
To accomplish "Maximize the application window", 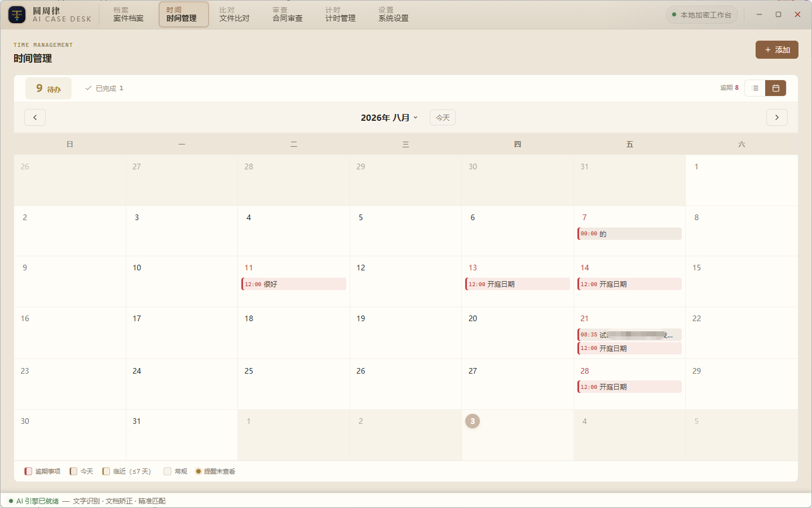I will pos(779,15).
